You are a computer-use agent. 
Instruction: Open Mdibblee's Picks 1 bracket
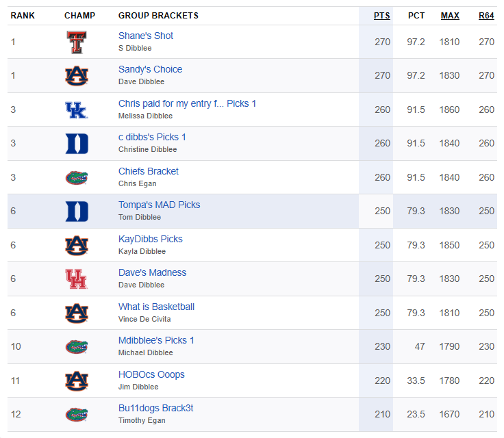click(x=156, y=340)
